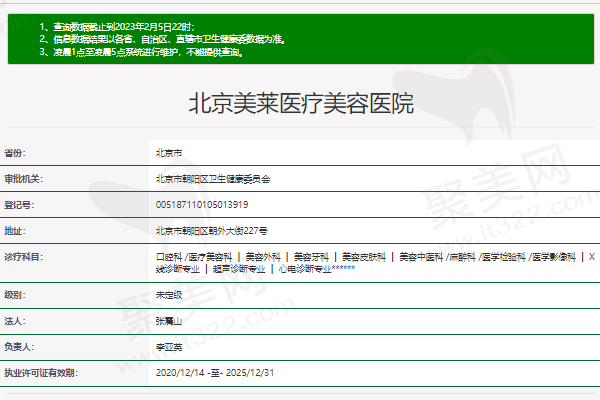Image resolution: width=600 pixels, height=400 pixels.
Task: Select the 法人 label
Action: [15, 321]
